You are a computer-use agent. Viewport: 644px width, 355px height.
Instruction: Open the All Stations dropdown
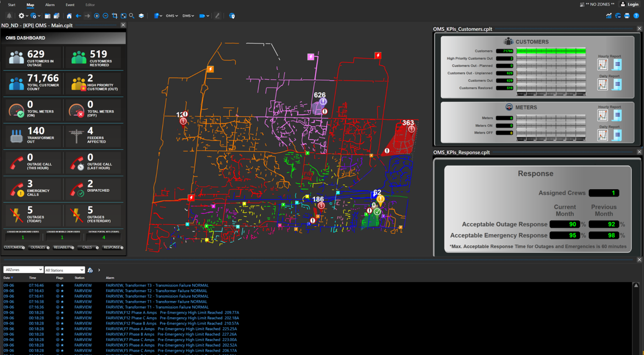[x=64, y=270]
